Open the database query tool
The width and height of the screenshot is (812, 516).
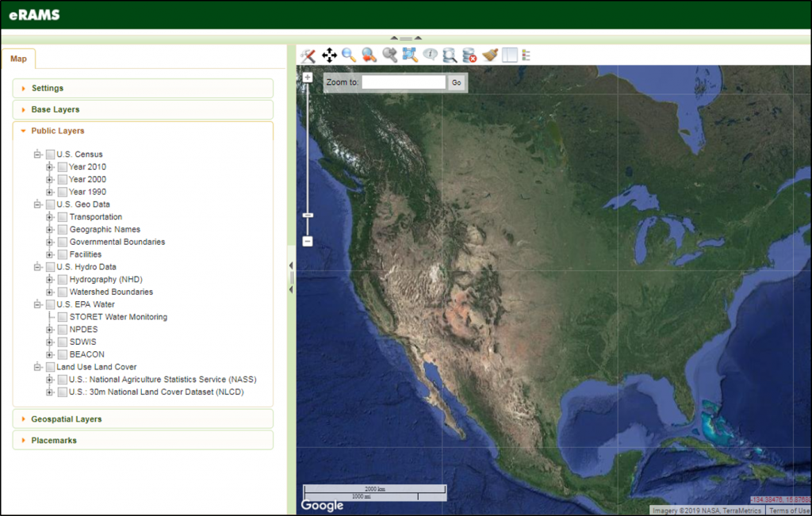(x=450, y=55)
